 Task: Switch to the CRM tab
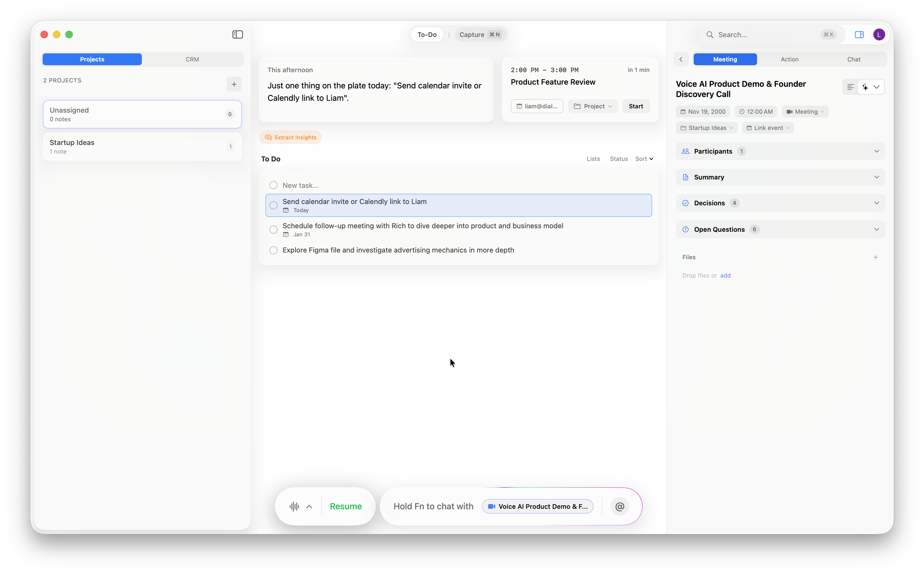pos(192,59)
